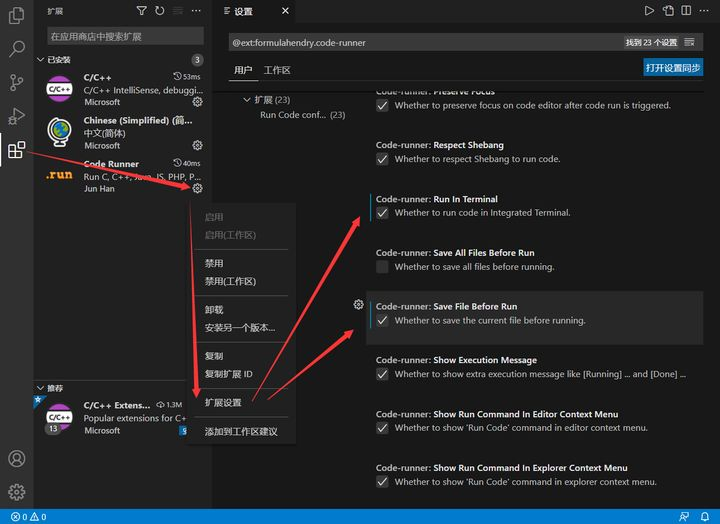
Task: Open the Explorer view in activity bar
Action: coord(17,15)
